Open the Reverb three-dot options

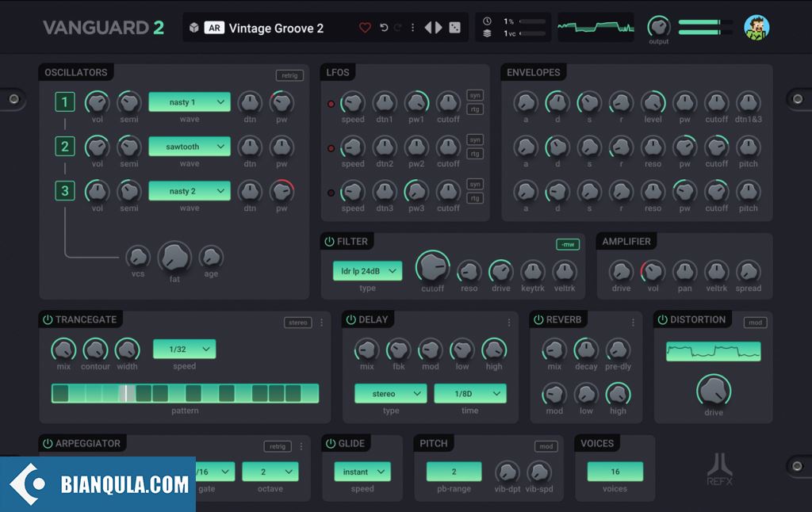(633, 323)
